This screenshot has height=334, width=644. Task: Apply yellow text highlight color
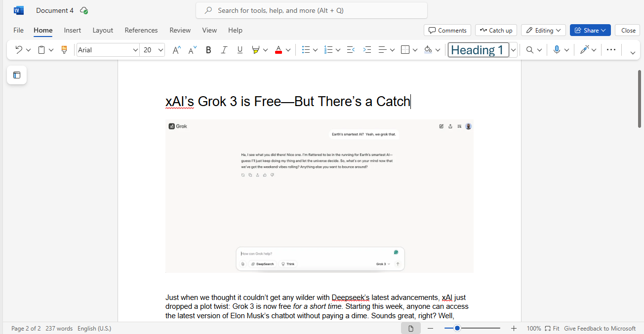255,50
